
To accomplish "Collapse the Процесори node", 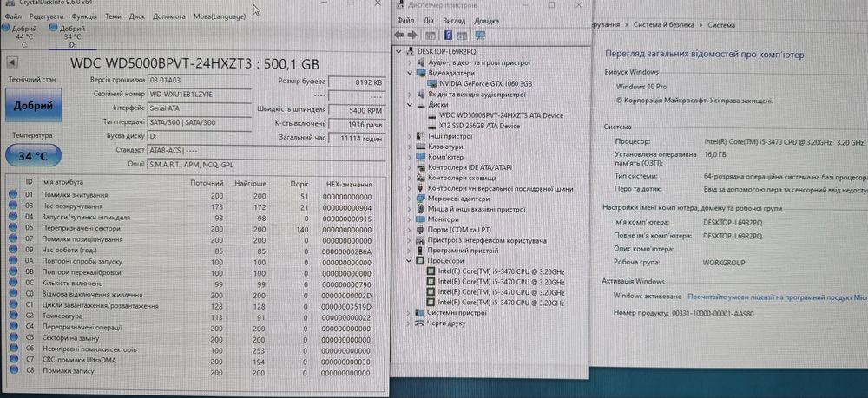I will coord(410,260).
